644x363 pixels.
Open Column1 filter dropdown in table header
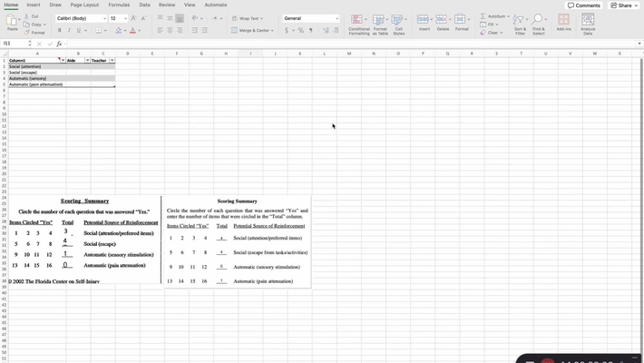pos(63,61)
